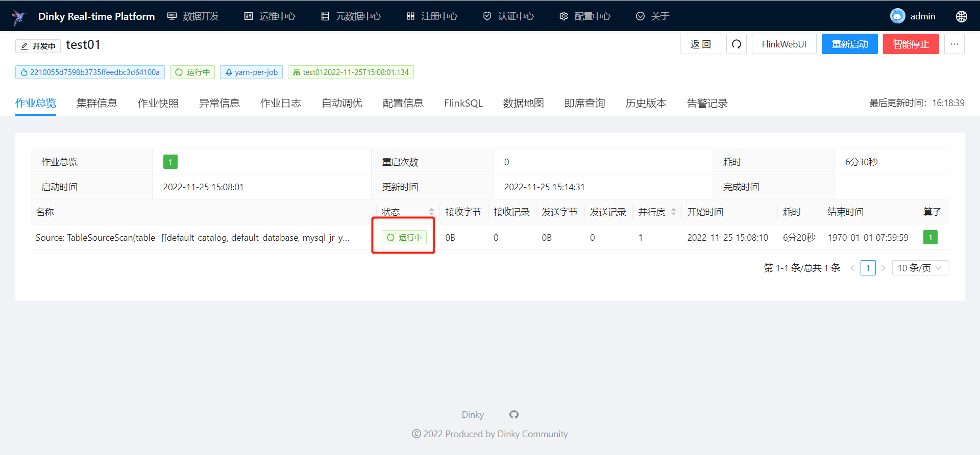Open 关于 menu

coord(653,16)
